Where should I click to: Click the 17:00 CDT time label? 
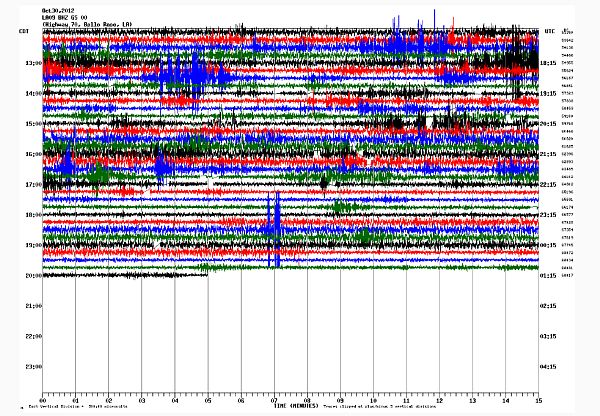point(33,185)
